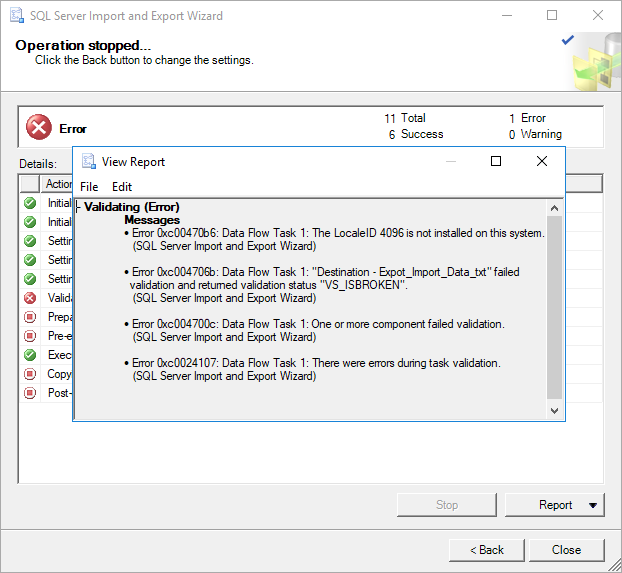This screenshot has height=573, width=622.
Task: Select the Error 0xc004700c component failed message
Action: [315, 330]
